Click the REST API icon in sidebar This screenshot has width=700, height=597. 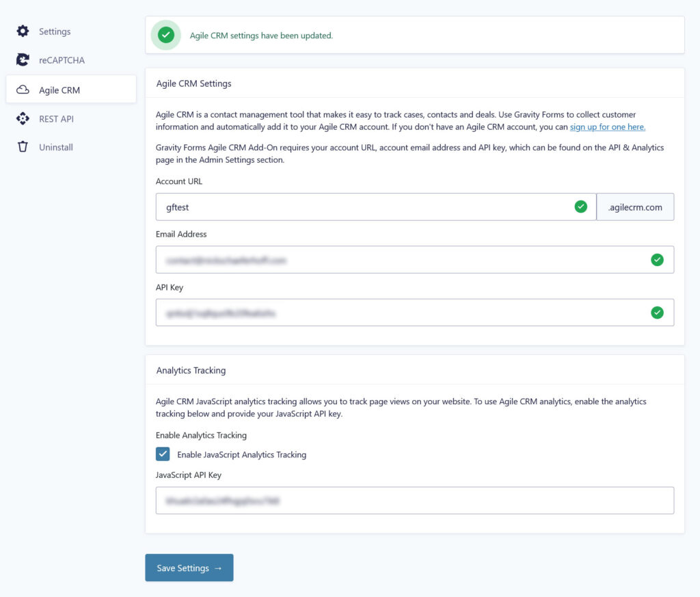(x=23, y=118)
